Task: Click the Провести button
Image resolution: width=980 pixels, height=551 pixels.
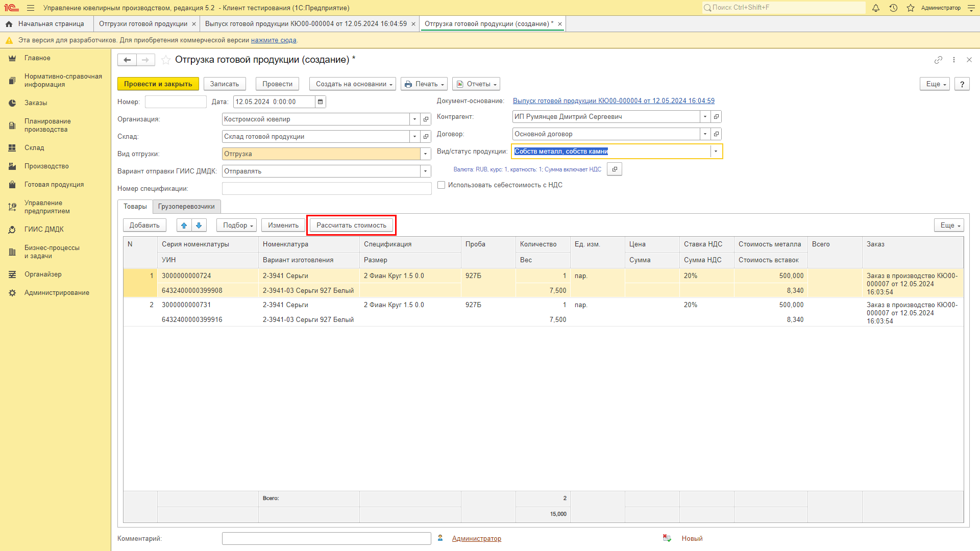Action: point(278,84)
